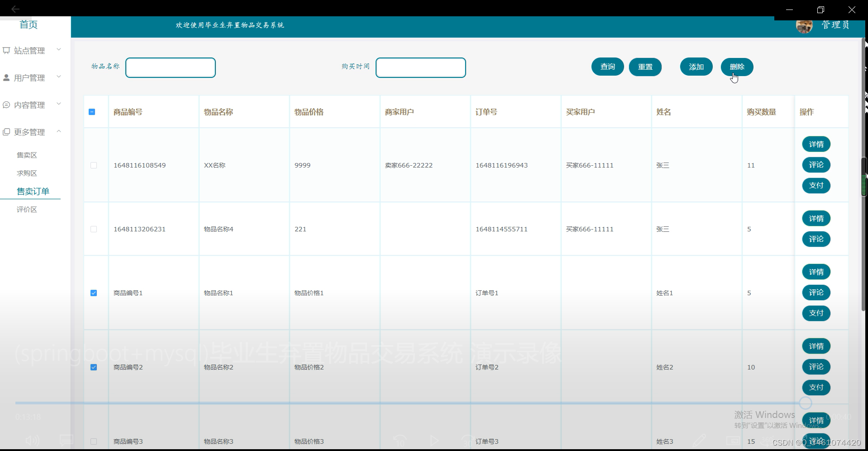This screenshot has width=868, height=451.
Task: Click the 更多管理 menu label
Action: click(x=29, y=132)
